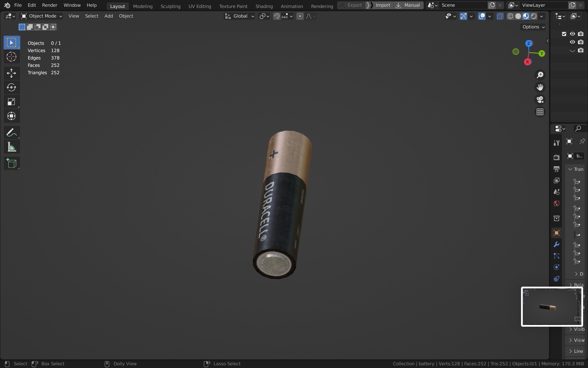Click the Z axis on navigation gizmo

[x=529, y=44]
